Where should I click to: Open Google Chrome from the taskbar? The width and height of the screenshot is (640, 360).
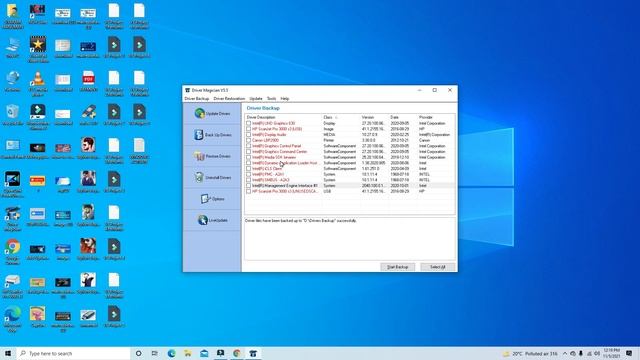237,353
